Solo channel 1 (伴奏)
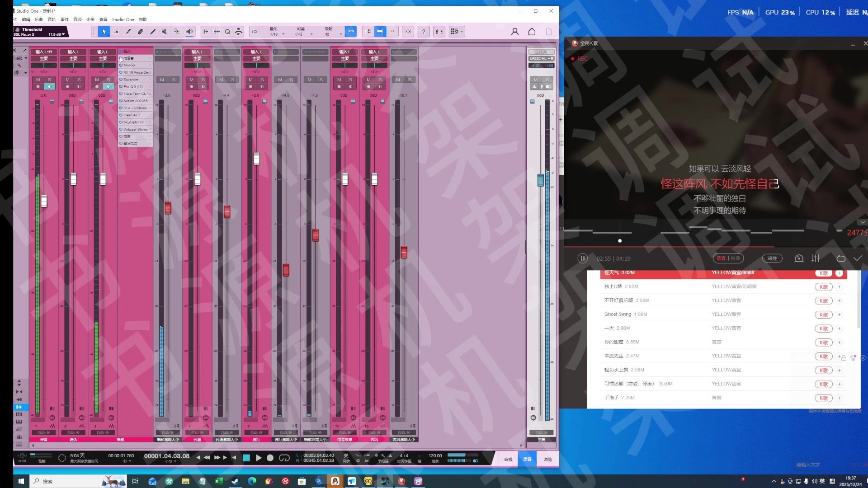The image size is (868, 488). point(49,80)
